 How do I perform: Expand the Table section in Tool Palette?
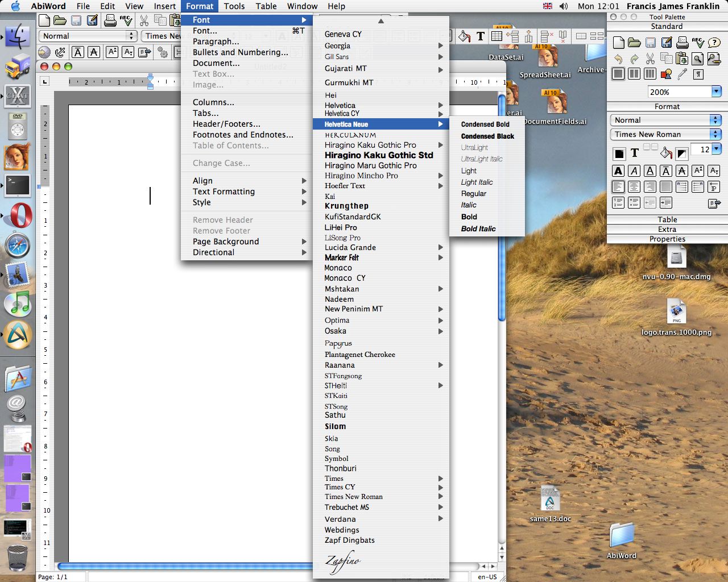668,220
